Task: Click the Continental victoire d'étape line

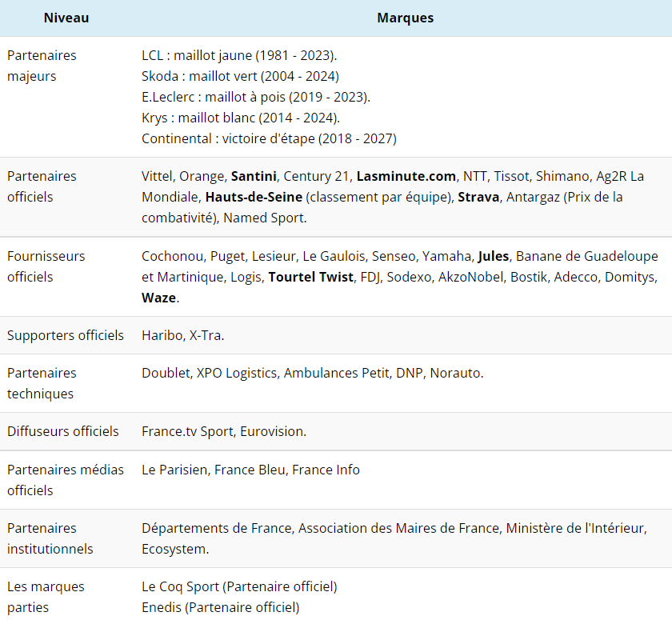Action: click(x=269, y=139)
